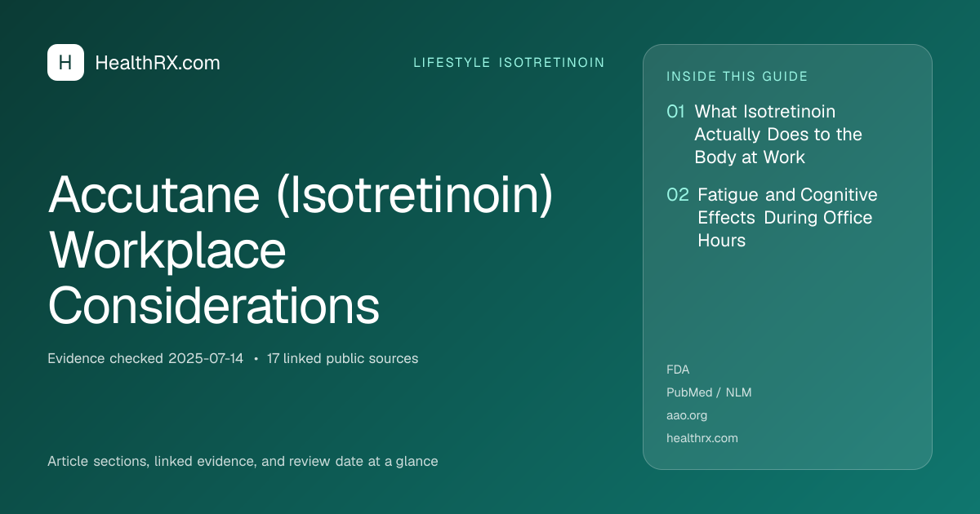The width and height of the screenshot is (980, 514).
Task: Select the 'LIFESTYLE ISOTRETINOIN' category label
Action: pos(509,63)
